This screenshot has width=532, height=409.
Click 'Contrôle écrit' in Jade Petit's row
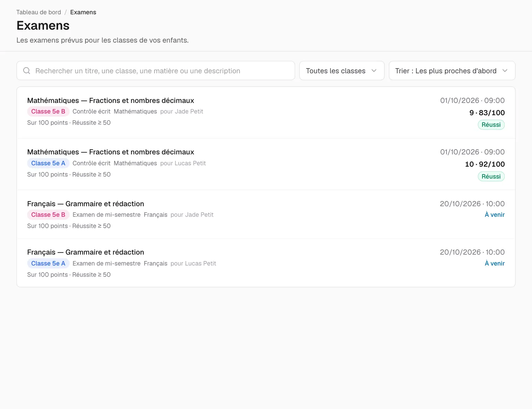coord(91,111)
